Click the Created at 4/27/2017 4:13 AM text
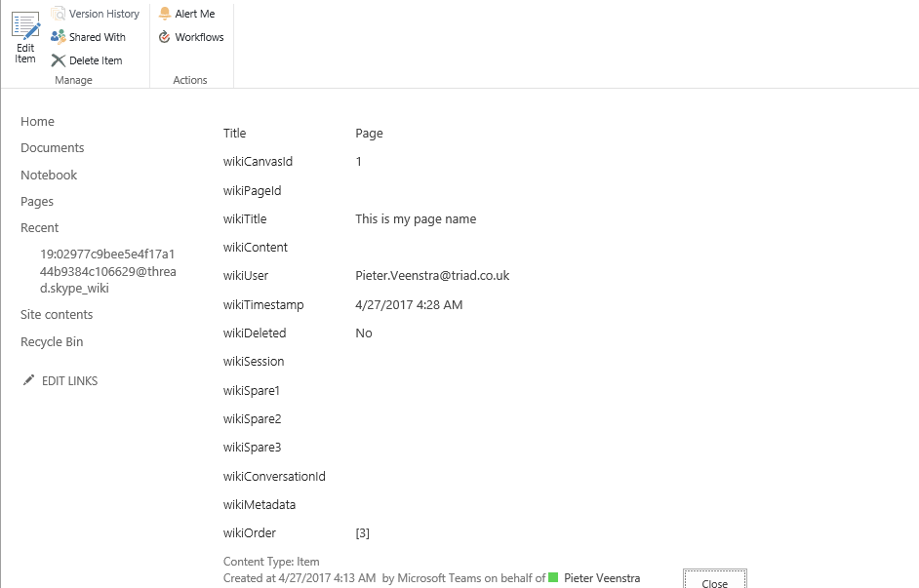 [x=300, y=578]
